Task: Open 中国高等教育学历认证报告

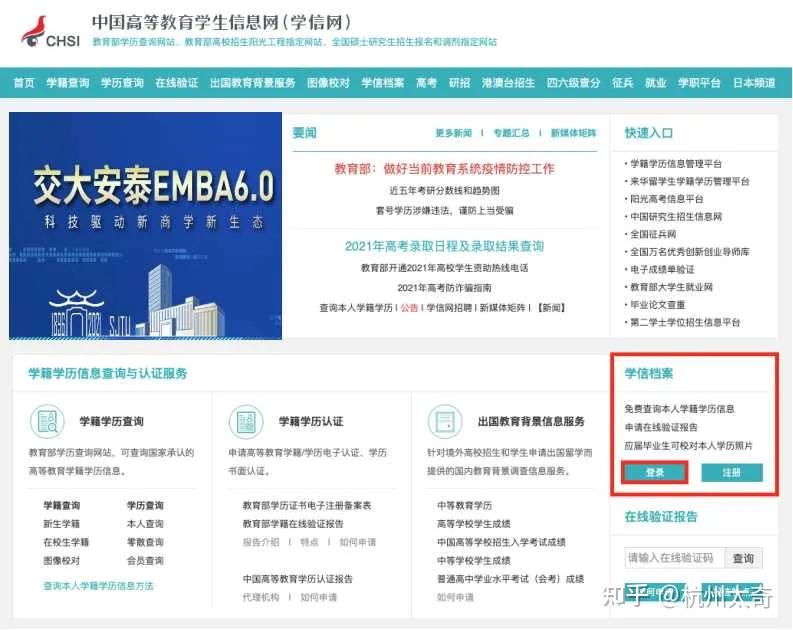Action: tap(298, 579)
